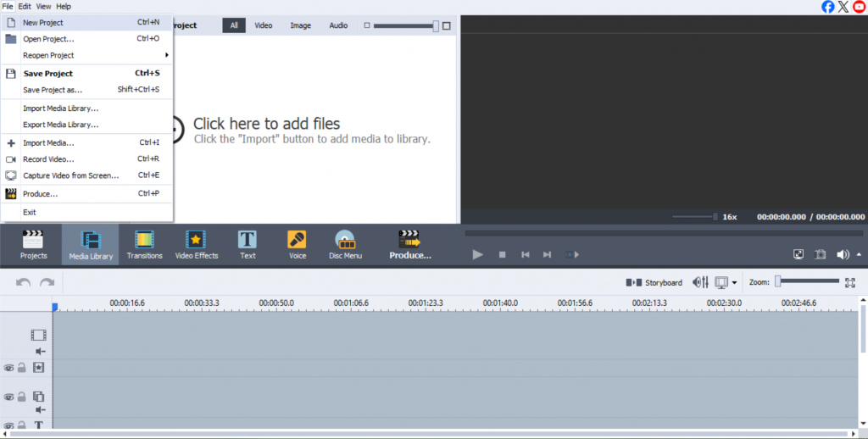Expand the volume control arrow
868x439 pixels.
[858, 254]
